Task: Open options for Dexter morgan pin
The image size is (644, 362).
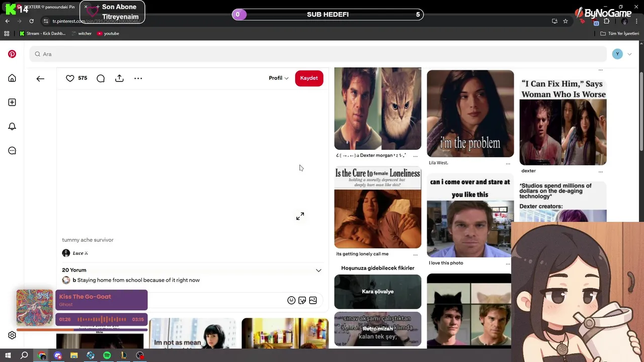Action: [x=415, y=156]
